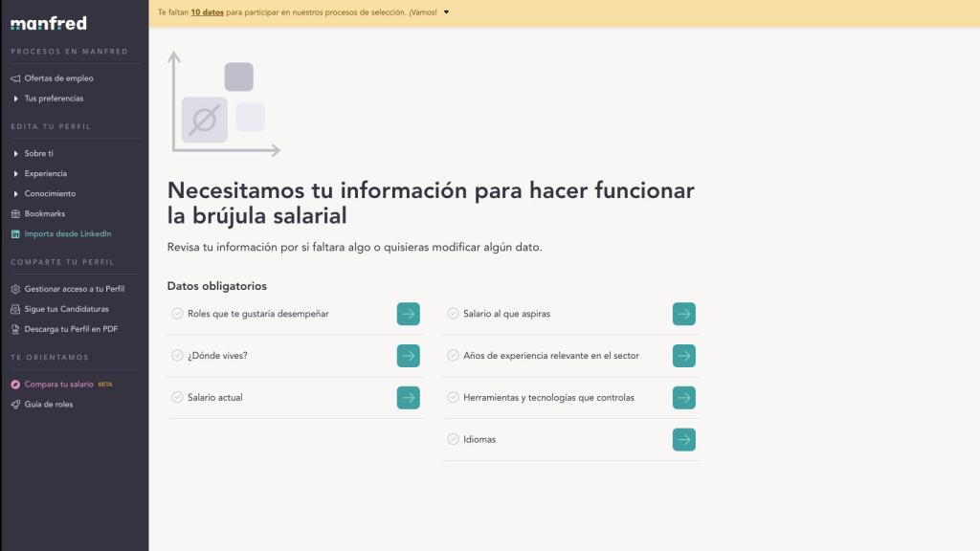Click check circle next to ¿Dónde vives?

[177, 356]
